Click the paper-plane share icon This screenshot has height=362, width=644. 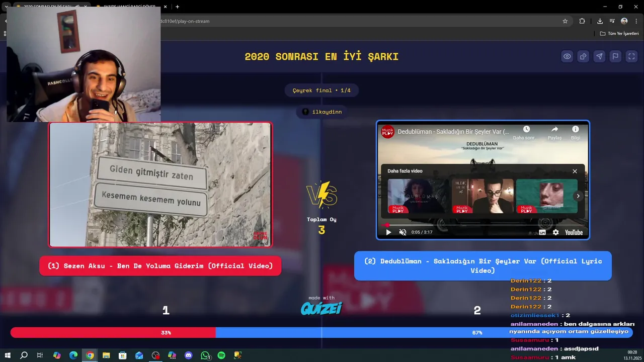[x=599, y=56]
